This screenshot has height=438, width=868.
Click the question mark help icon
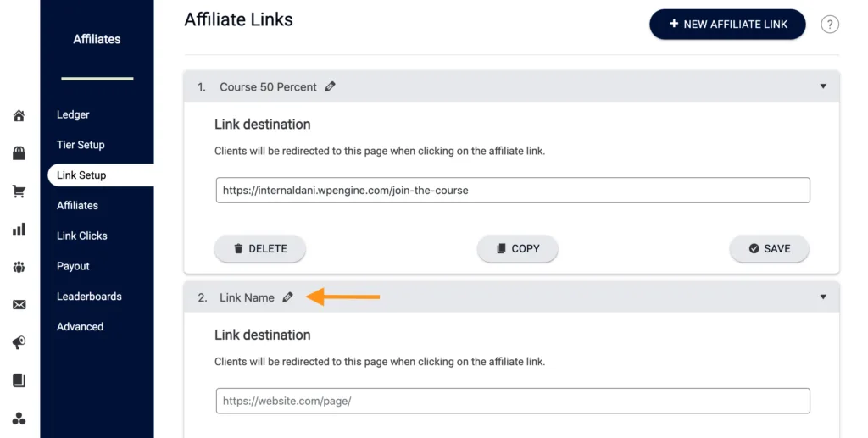[829, 25]
